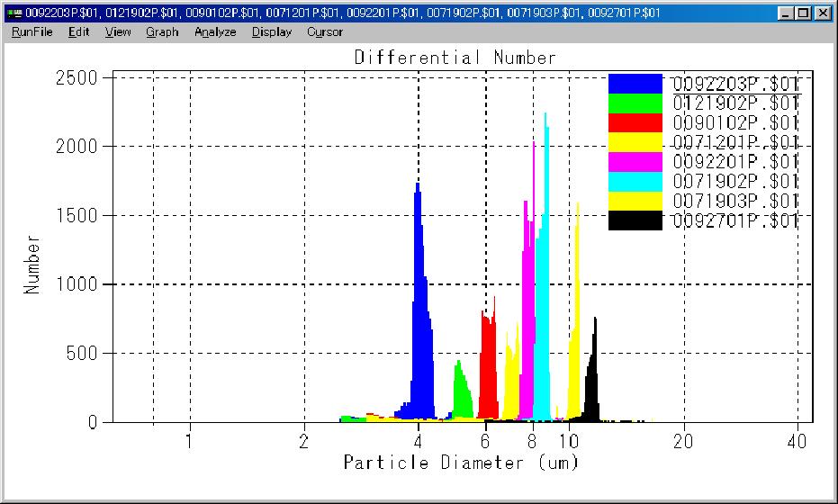Click the green swatch for 0121902P.$01
838x504 pixels.
[x=635, y=103]
